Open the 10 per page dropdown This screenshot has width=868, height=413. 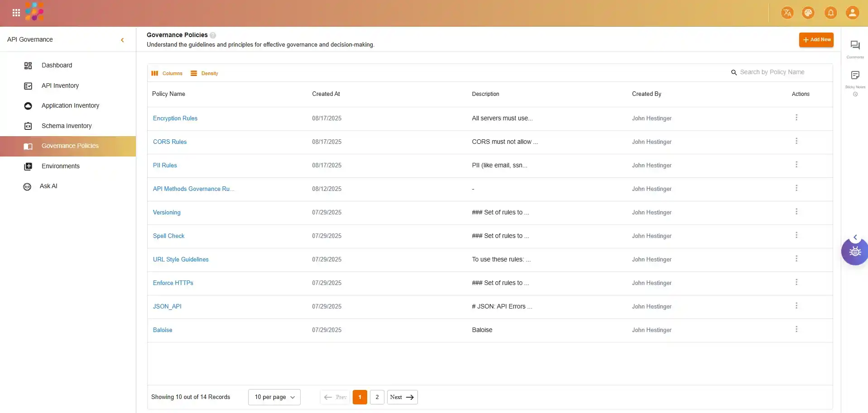point(274,397)
